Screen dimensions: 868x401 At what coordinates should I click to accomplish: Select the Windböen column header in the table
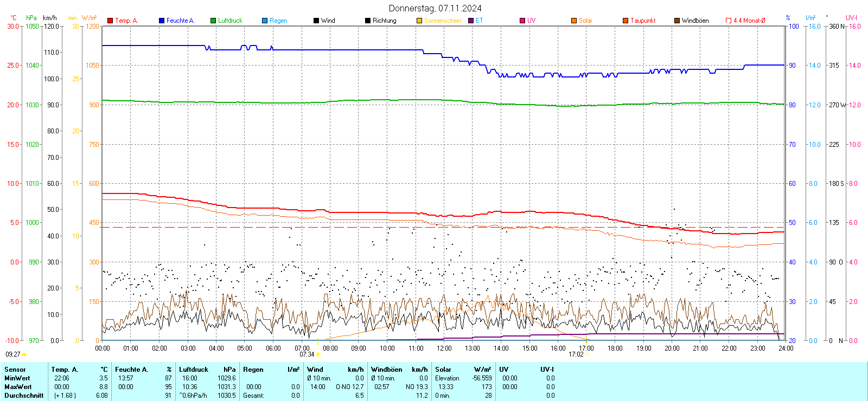coord(386,370)
